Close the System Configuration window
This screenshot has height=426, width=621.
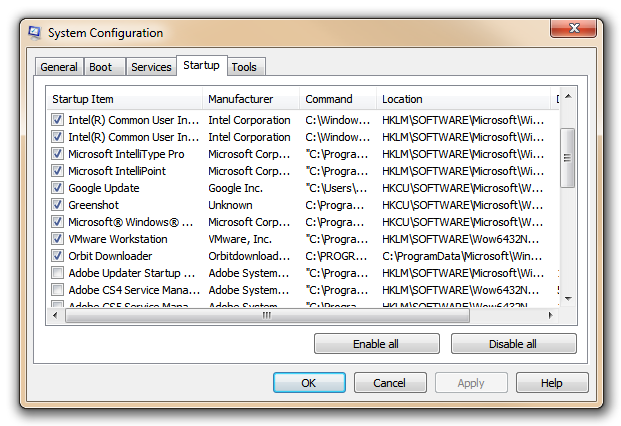[x=573, y=28]
